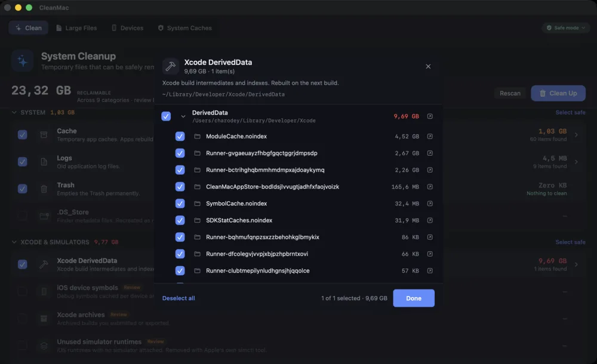Uncheck ModuleCache.noindex checkbox
The height and width of the screenshot is (364, 597).
click(180, 136)
